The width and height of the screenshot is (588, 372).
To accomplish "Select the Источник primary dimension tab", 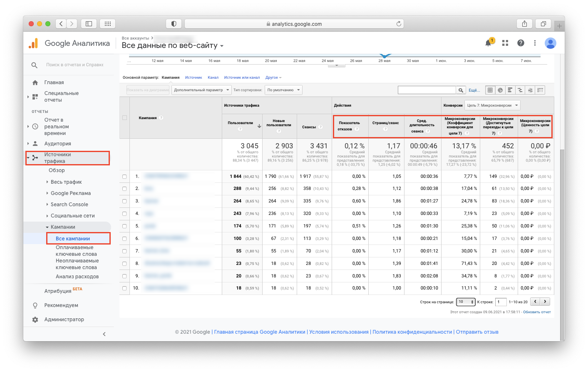I will pos(194,77).
